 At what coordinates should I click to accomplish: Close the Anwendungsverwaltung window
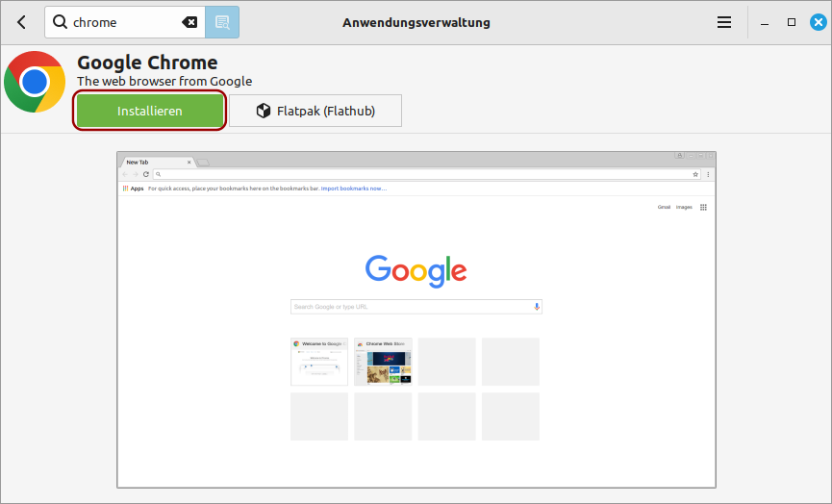click(x=819, y=22)
